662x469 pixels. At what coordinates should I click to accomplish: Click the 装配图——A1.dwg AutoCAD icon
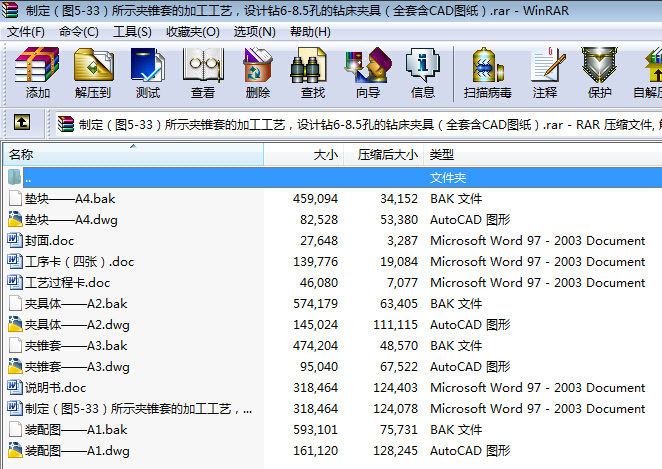15,450
